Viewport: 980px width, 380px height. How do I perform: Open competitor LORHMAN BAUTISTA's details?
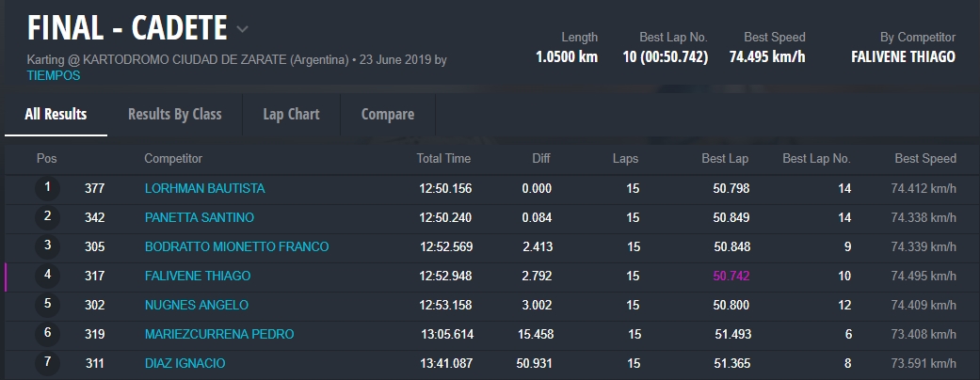click(204, 188)
